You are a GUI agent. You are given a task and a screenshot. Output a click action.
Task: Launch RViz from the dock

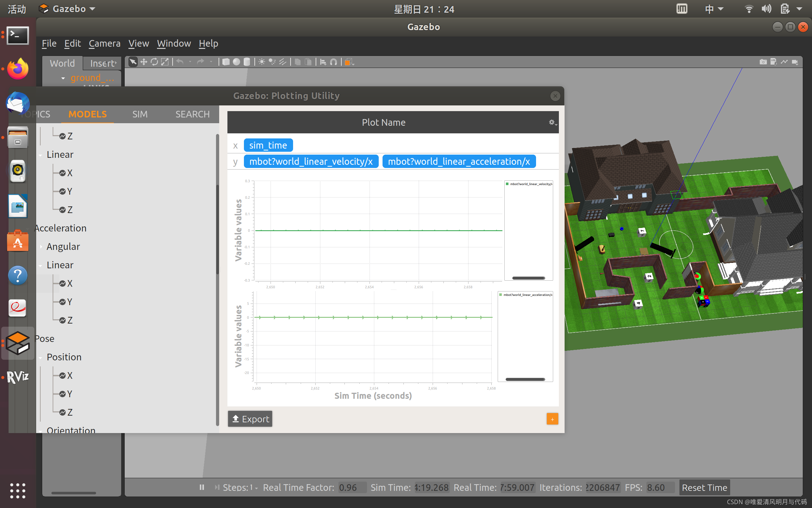tap(18, 377)
